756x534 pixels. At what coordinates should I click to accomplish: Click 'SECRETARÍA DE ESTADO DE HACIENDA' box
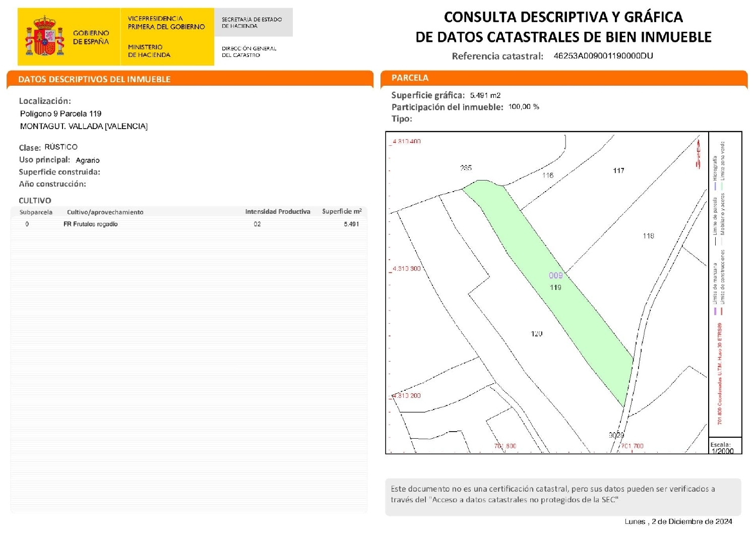(254, 22)
